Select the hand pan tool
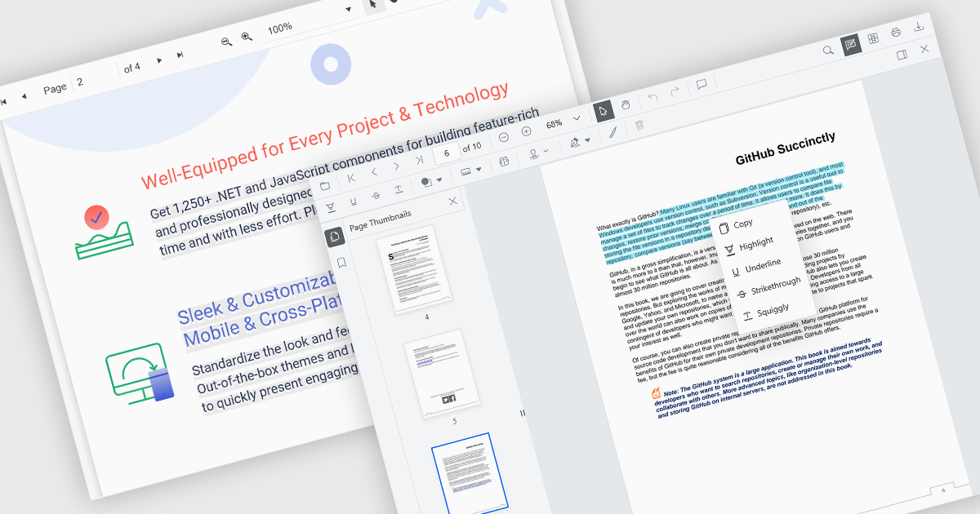The height and width of the screenshot is (514, 980). pyautogui.click(x=626, y=104)
